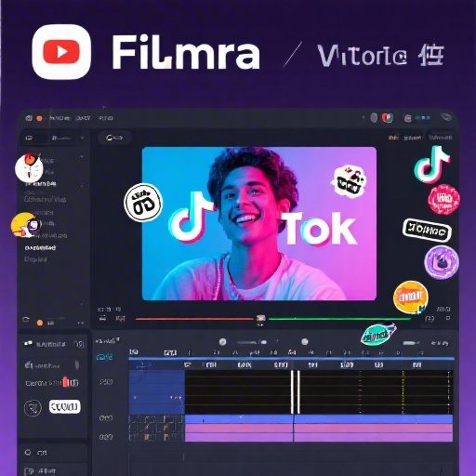Expand the second chevron in left sidebar list

(x=82, y=186)
